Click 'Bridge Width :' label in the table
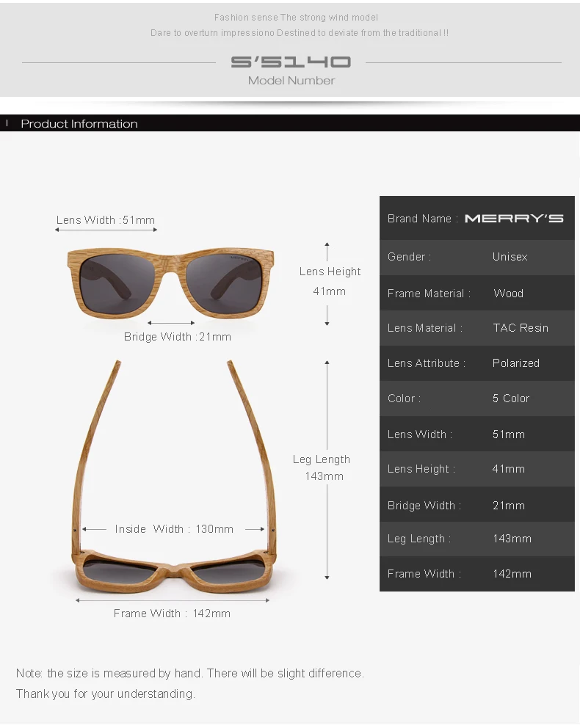The image size is (580, 728). click(x=424, y=506)
